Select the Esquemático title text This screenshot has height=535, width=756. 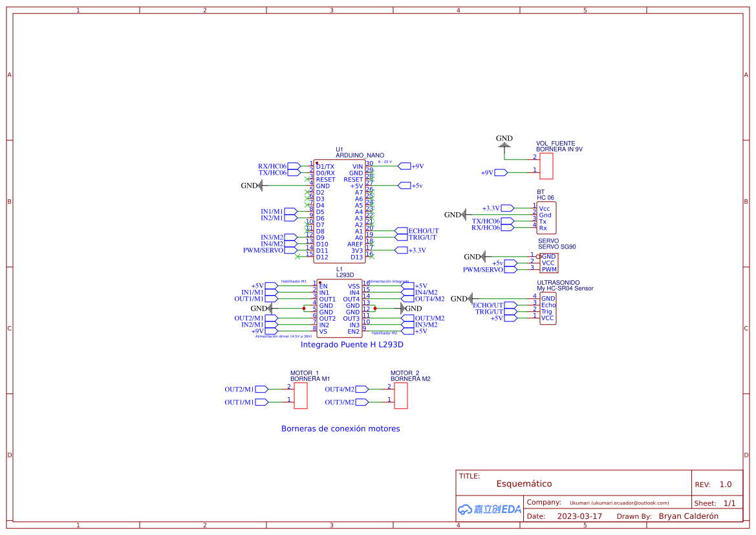coord(524,483)
